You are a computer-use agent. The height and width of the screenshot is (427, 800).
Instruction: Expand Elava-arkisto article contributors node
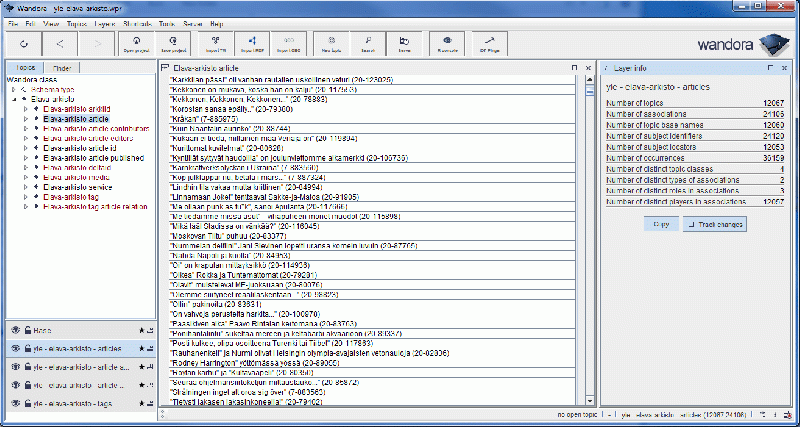(x=25, y=128)
